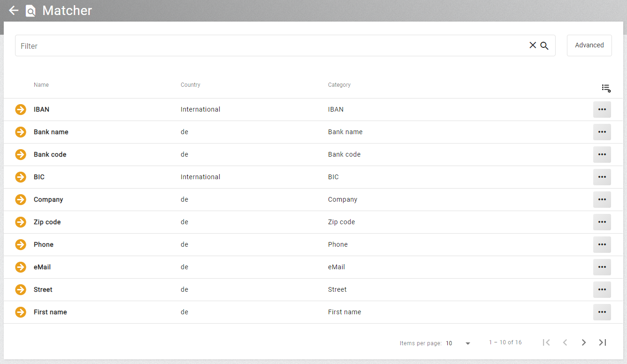Jump to the last page with the arrow icon
This screenshot has width=627, height=364.
click(603, 342)
